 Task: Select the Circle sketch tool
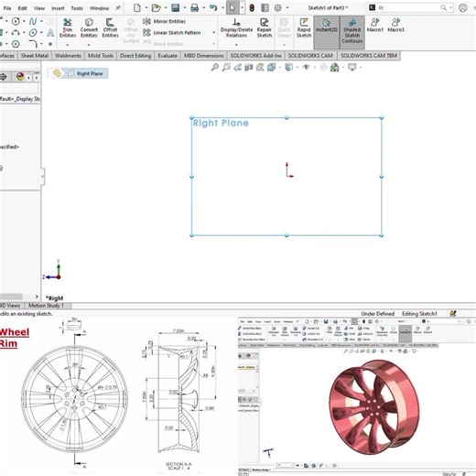coord(16,21)
